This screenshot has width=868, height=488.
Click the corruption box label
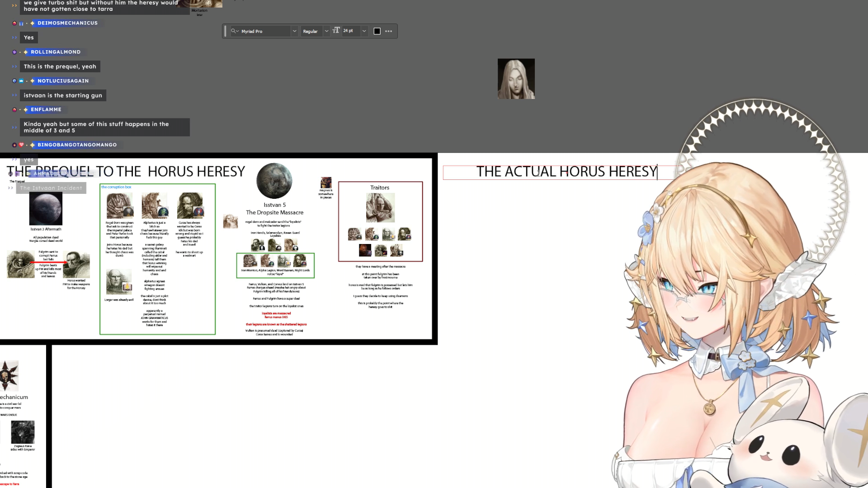116,187
